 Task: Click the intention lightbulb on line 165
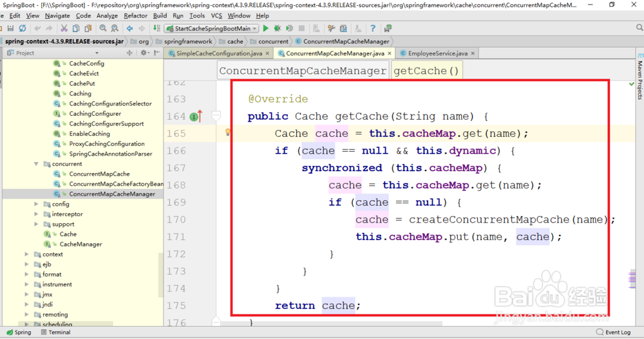(227, 132)
